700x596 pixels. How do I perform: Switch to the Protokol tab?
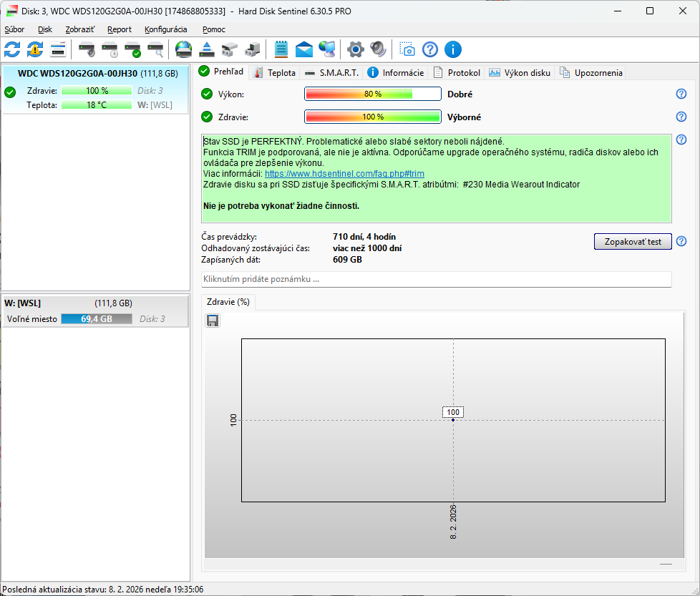pyautogui.click(x=457, y=73)
